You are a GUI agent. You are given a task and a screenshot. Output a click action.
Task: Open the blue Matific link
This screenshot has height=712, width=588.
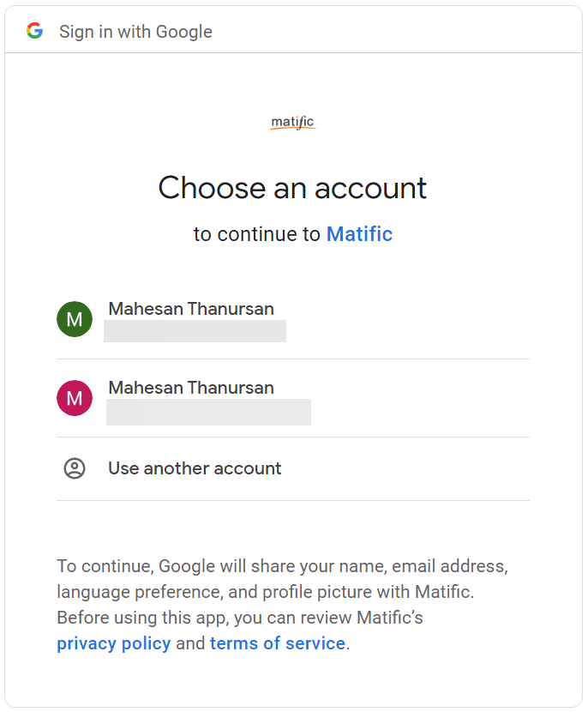pyautogui.click(x=359, y=234)
